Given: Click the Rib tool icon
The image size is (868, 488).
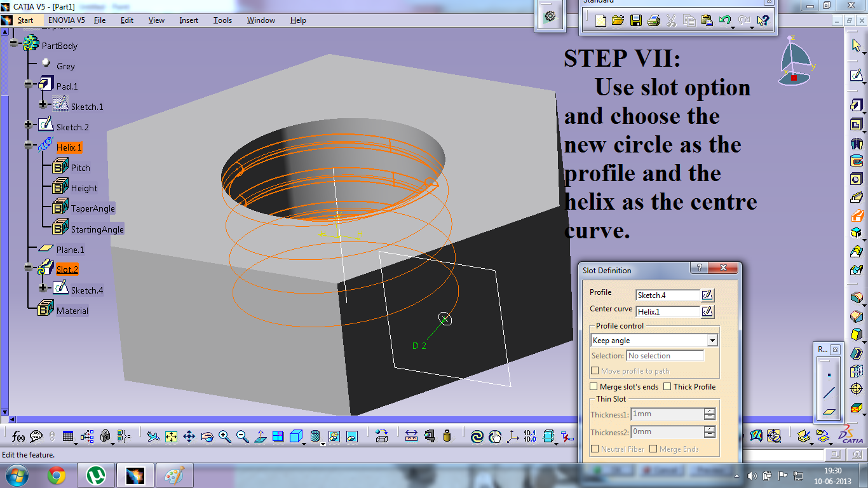Looking at the screenshot, I should [x=856, y=197].
